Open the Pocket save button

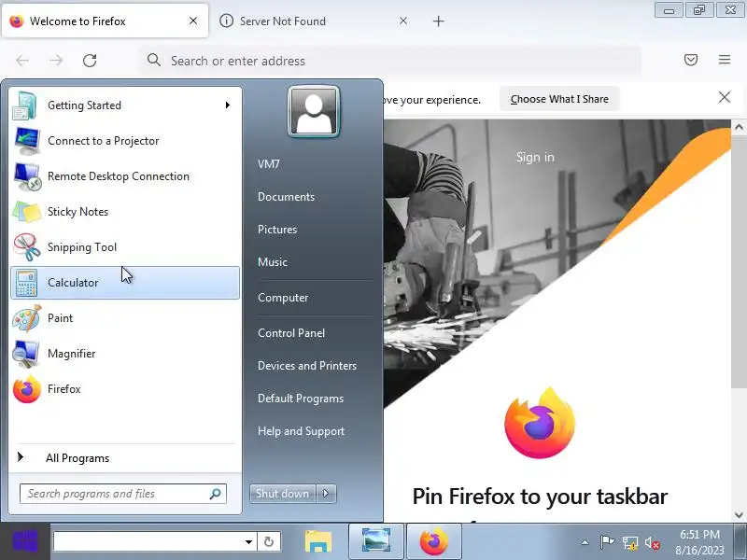(x=691, y=60)
